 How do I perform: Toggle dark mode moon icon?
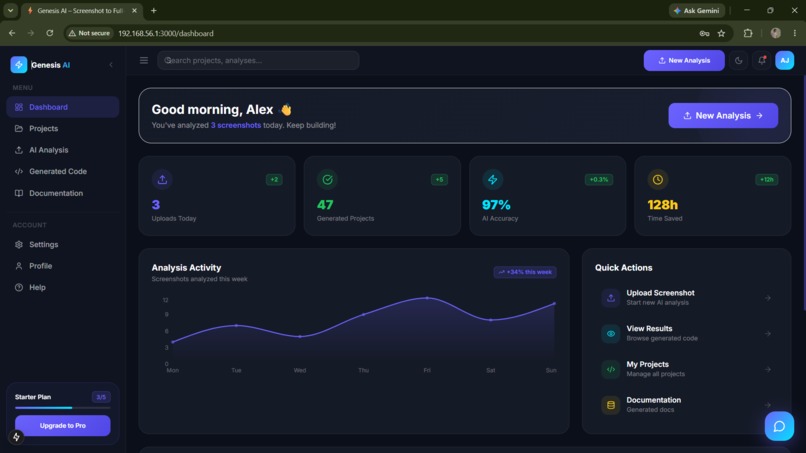(739, 60)
